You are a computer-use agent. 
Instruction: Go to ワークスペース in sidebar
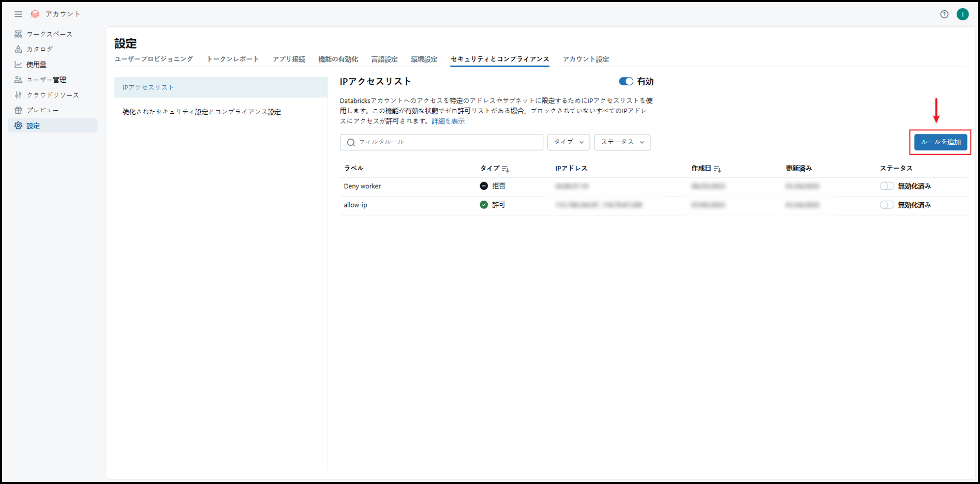49,34
